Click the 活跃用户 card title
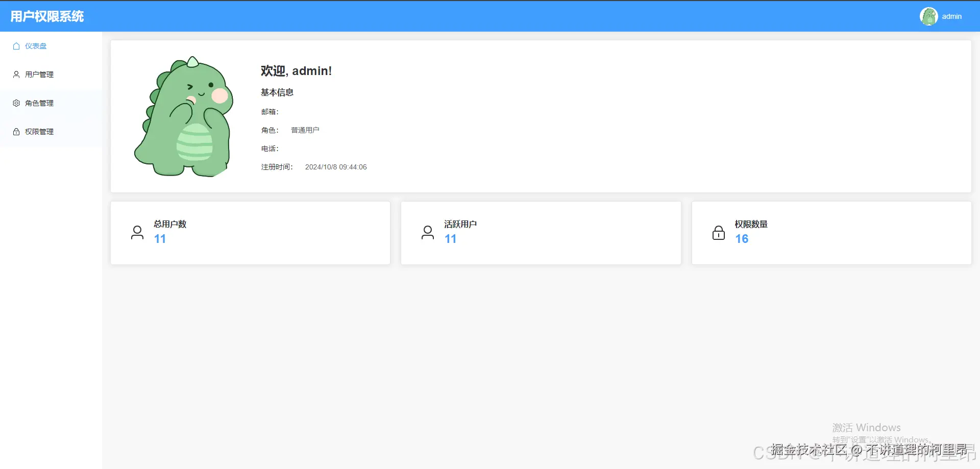Viewport: 980px width, 469px height. [460, 224]
